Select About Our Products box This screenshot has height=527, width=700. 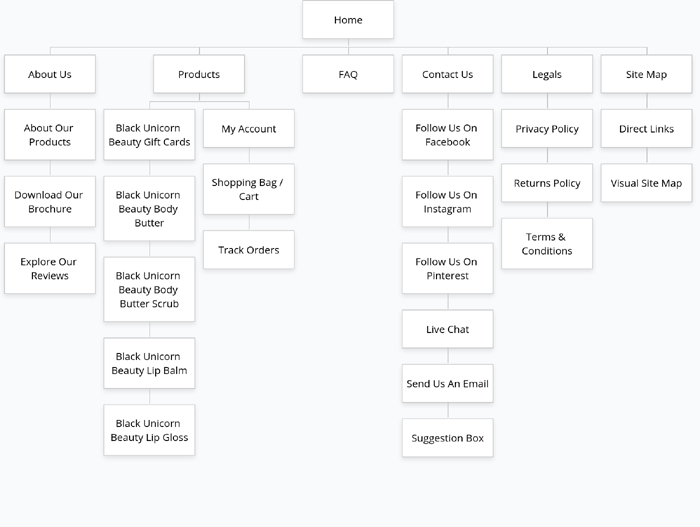(50, 135)
